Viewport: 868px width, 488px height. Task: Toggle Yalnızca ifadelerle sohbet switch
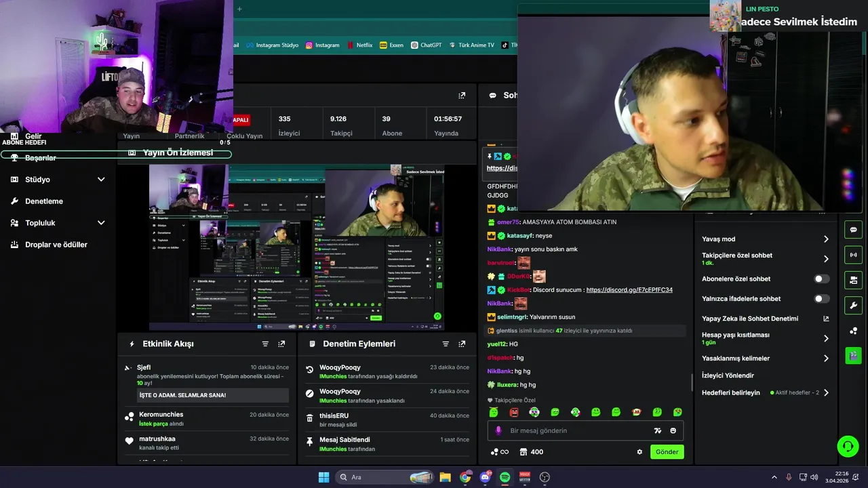pos(821,298)
